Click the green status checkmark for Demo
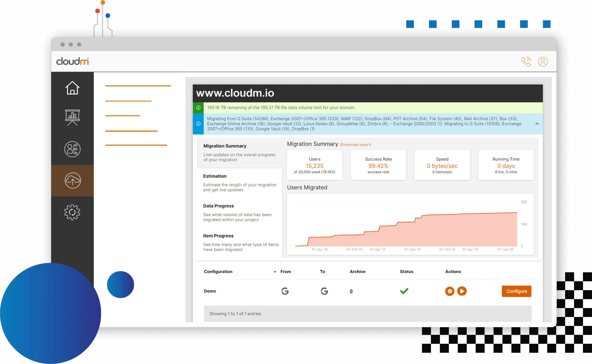Screen dimensions: 592x364 (x=404, y=291)
